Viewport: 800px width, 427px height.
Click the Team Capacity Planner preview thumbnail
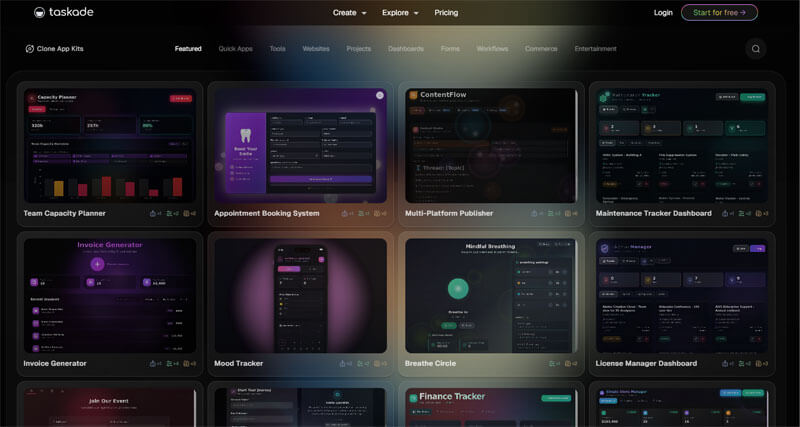[110, 145]
